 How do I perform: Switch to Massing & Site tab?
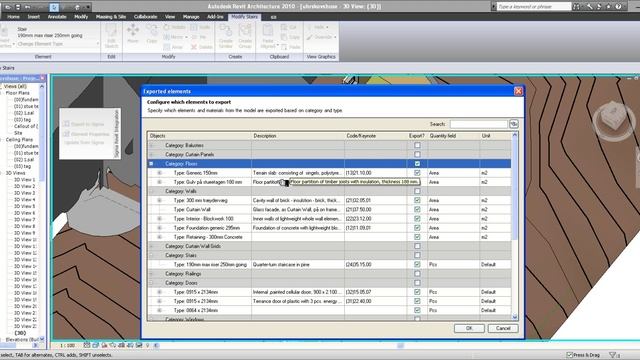(x=111, y=17)
